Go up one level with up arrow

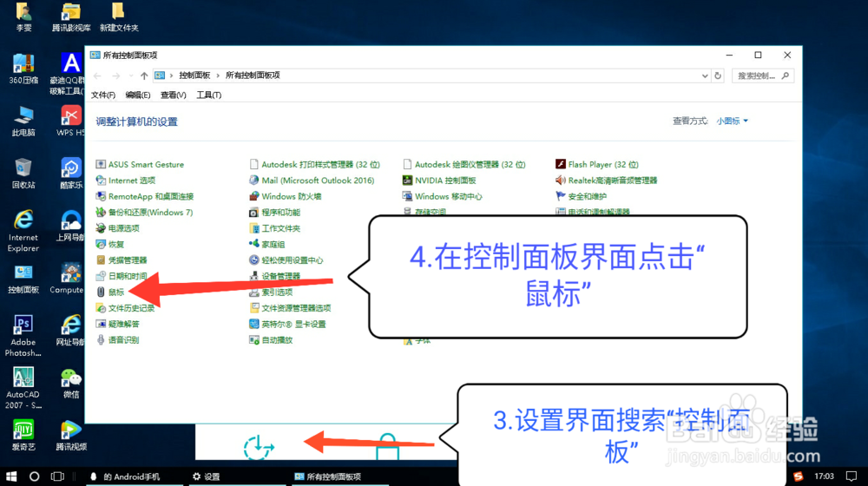pos(144,76)
